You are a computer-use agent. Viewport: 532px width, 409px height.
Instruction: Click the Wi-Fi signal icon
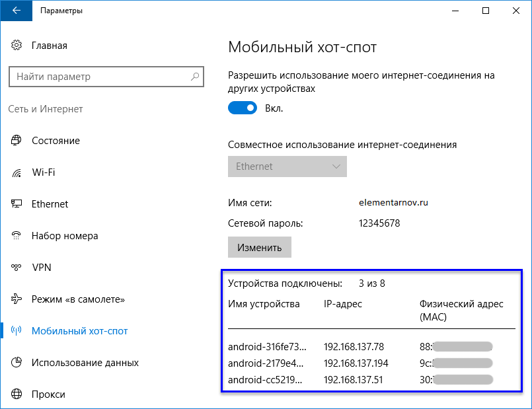pos(17,172)
